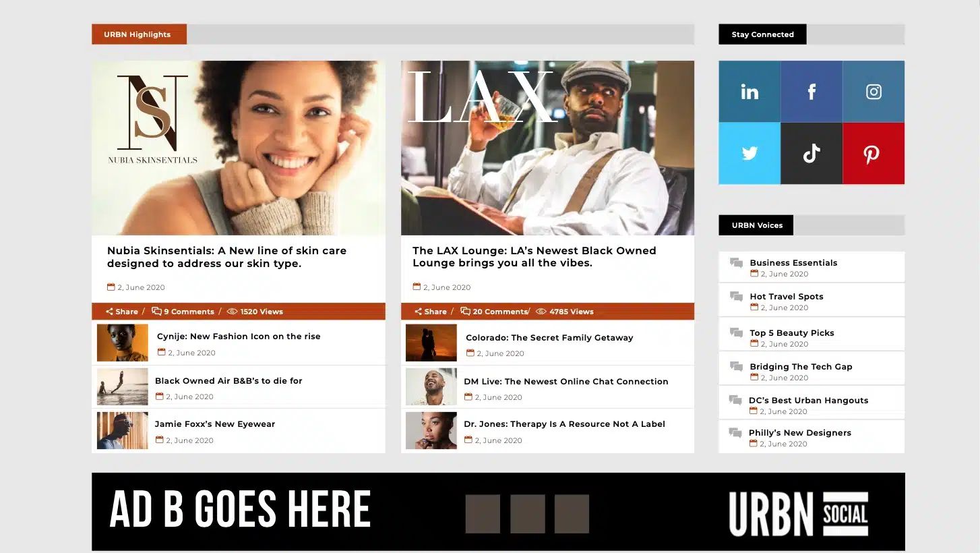Image resolution: width=980 pixels, height=553 pixels.
Task: Open the Twitter social tile
Action: [x=749, y=153]
